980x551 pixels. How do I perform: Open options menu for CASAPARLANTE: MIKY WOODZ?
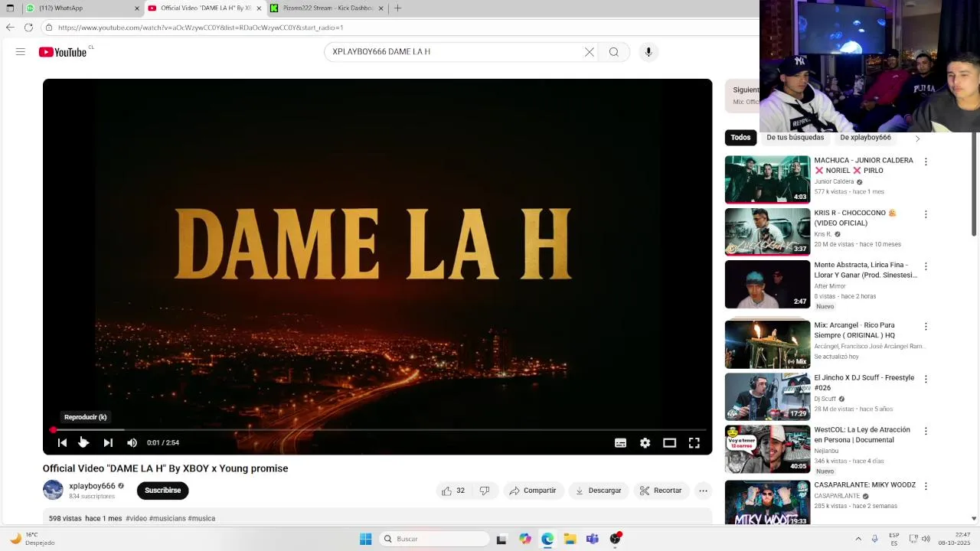point(926,486)
